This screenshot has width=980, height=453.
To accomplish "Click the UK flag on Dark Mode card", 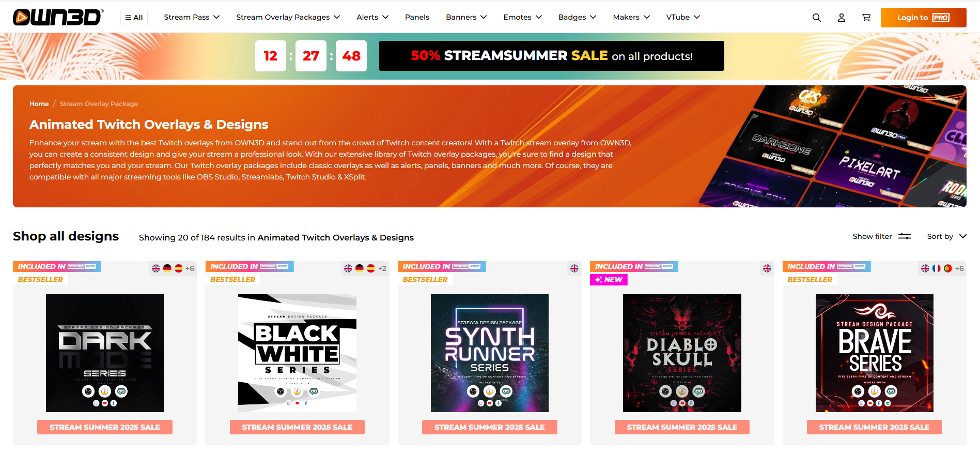I will (x=156, y=268).
